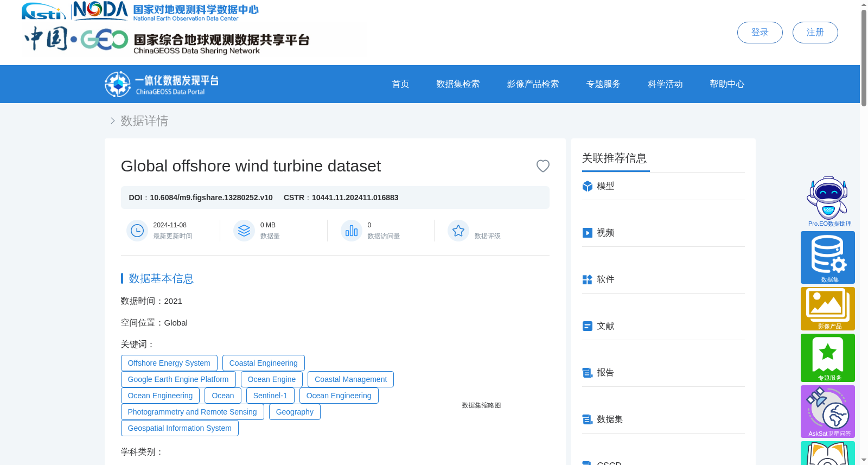Go to 首页 in navigation bar
The height and width of the screenshot is (465, 868).
pyautogui.click(x=400, y=84)
